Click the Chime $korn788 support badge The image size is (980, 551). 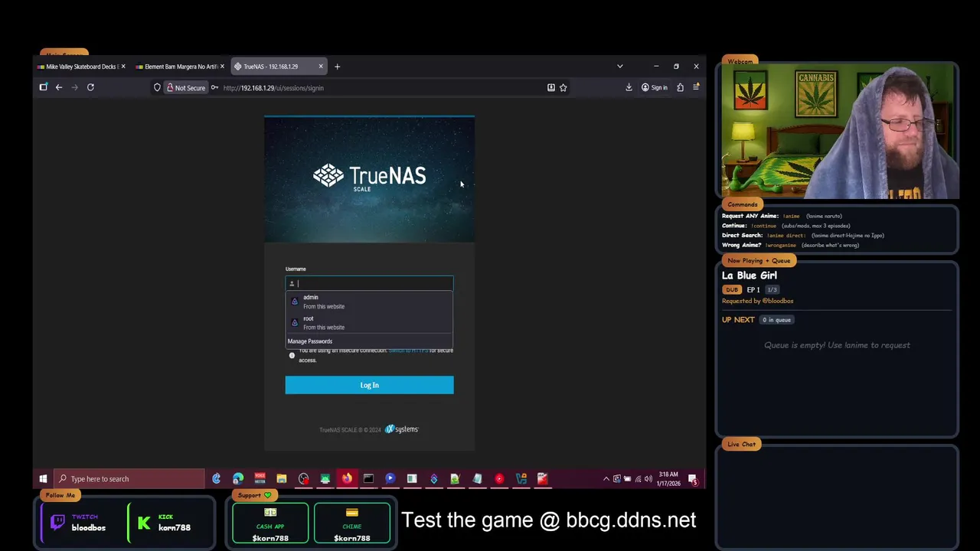(x=352, y=524)
